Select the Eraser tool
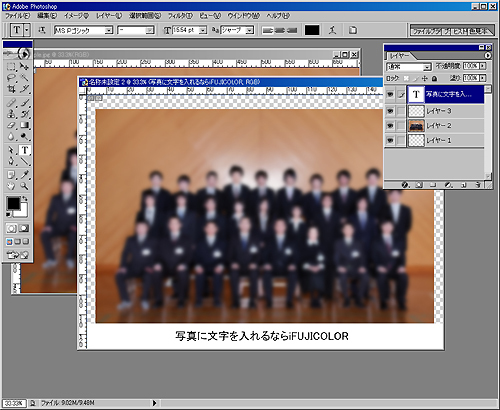The width and height of the screenshot is (500, 410). point(11,125)
